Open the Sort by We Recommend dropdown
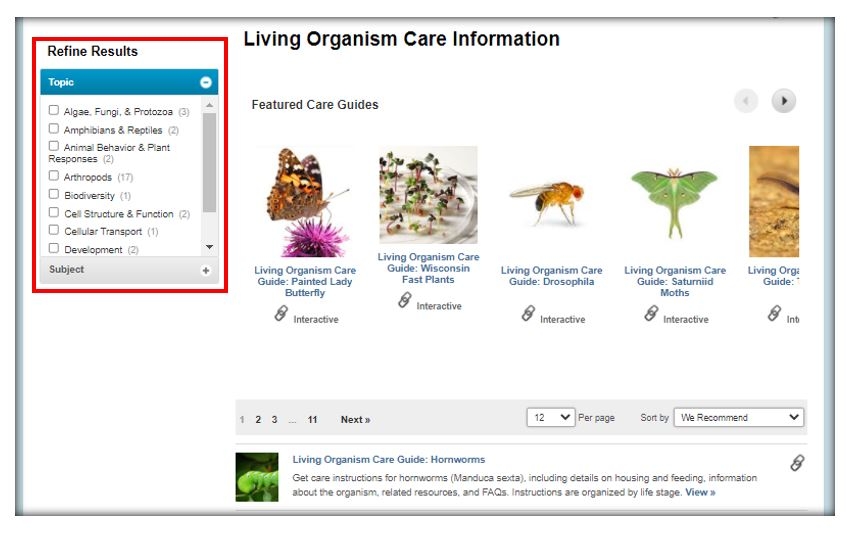The height and width of the screenshot is (533, 847). pyautogui.click(x=738, y=417)
